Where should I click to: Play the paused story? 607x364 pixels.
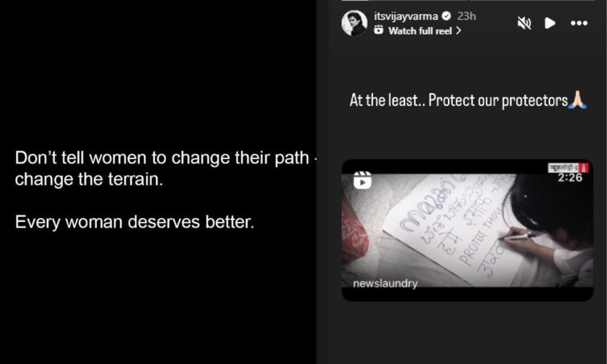550,23
